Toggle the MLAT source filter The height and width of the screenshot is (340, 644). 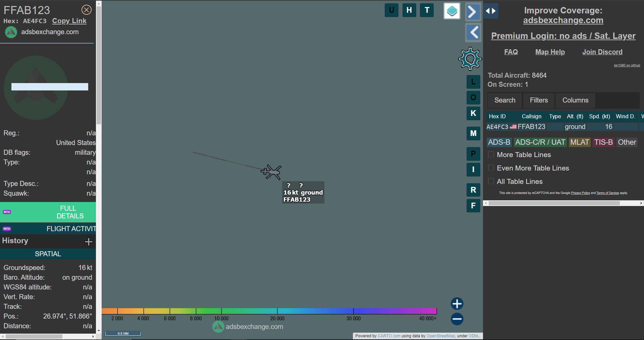click(580, 142)
